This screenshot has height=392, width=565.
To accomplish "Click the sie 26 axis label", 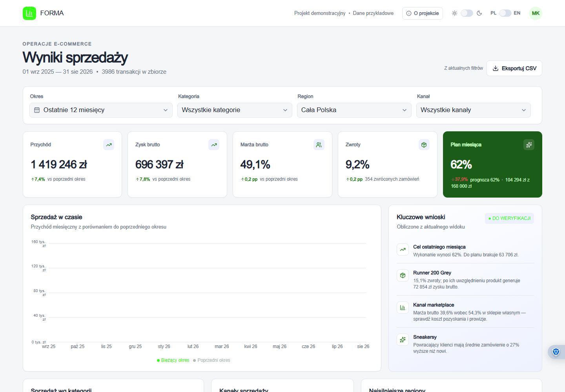I will point(363,347).
